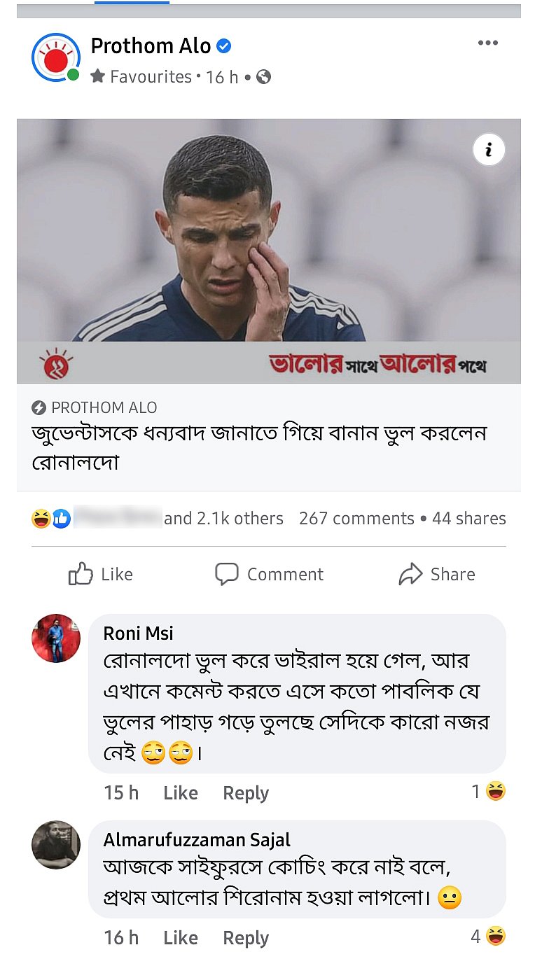The width and height of the screenshot is (542, 980).
Task: Open the three-dots post options menu
Action: click(x=487, y=43)
